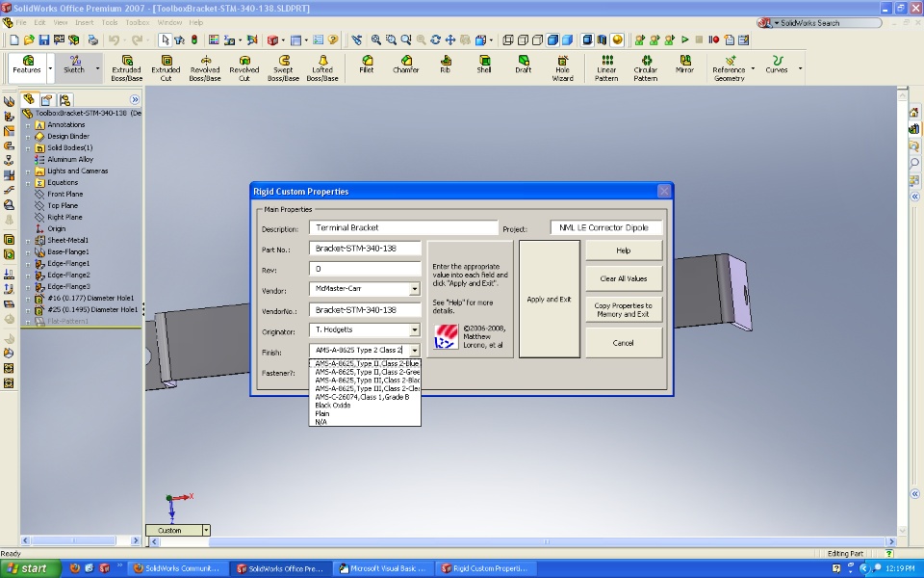Select the Swept Boss/Base tool
Viewport: 924px width, 578px height.
point(283,67)
